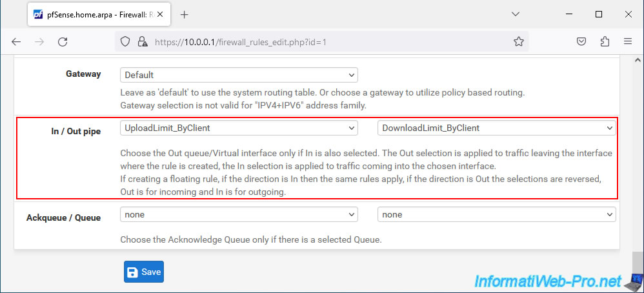The width and height of the screenshot is (644, 293).
Task: Open a new tab with plus icon
Action: (x=185, y=15)
